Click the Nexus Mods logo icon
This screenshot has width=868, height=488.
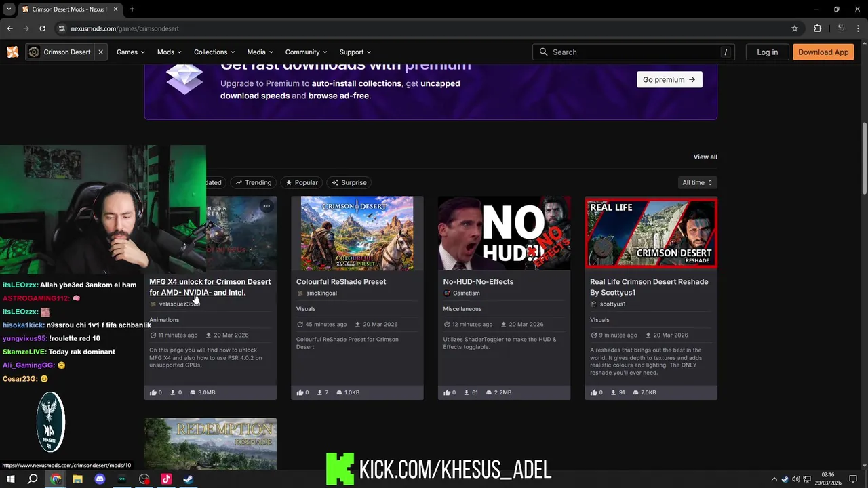coord(12,52)
